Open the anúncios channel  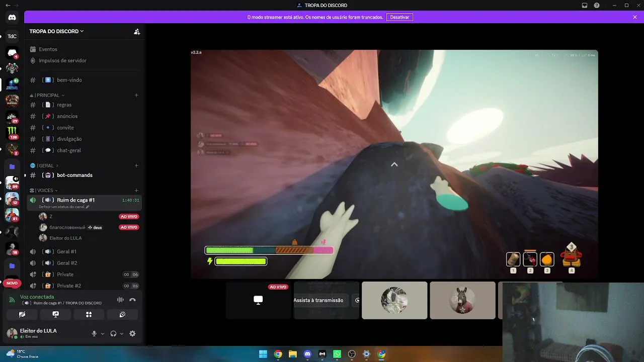click(x=85, y=116)
